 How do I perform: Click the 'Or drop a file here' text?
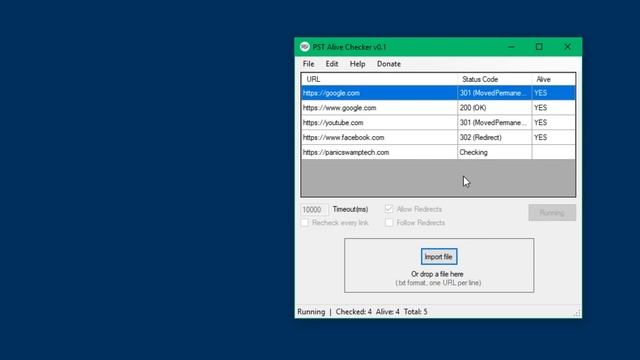(437, 274)
